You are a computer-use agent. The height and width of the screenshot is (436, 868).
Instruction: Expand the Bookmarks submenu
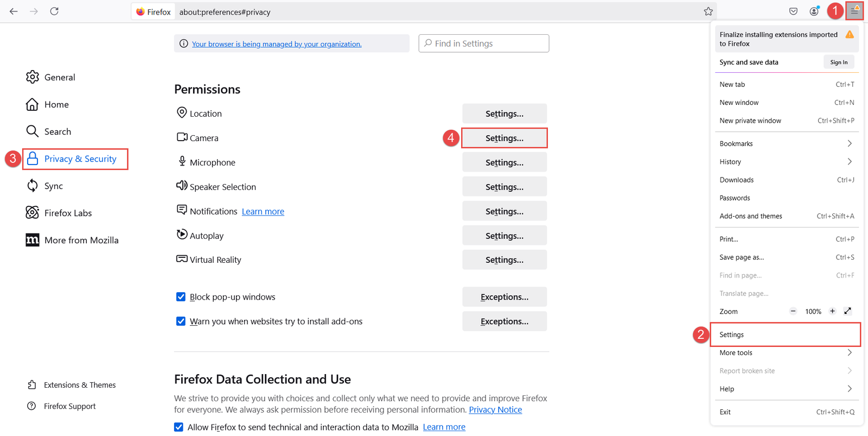point(786,144)
